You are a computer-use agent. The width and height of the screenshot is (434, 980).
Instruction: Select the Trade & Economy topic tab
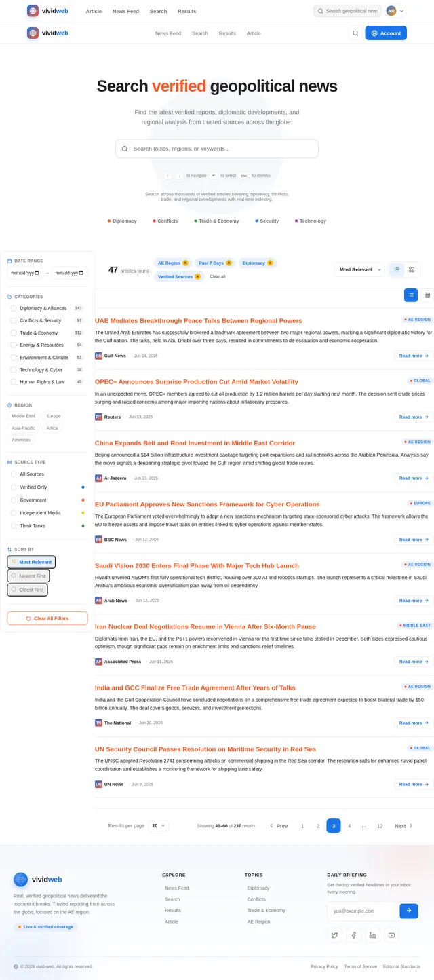[216, 221]
